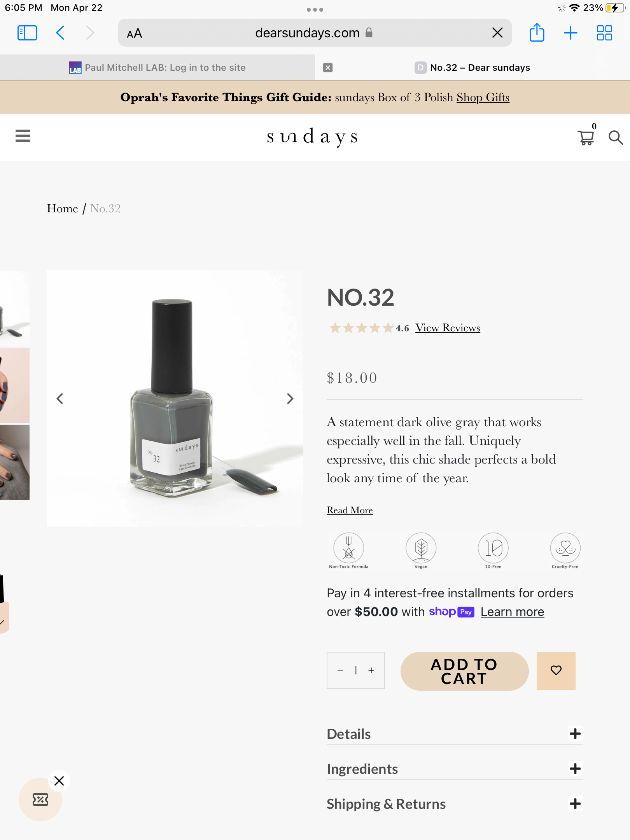
Task: Go back to the previous page
Action: pyautogui.click(x=60, y=33)
